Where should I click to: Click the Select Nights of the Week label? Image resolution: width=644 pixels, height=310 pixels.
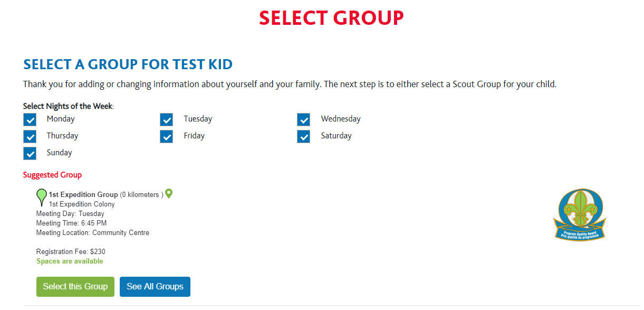pyautogui.click(x=68, y=106)
